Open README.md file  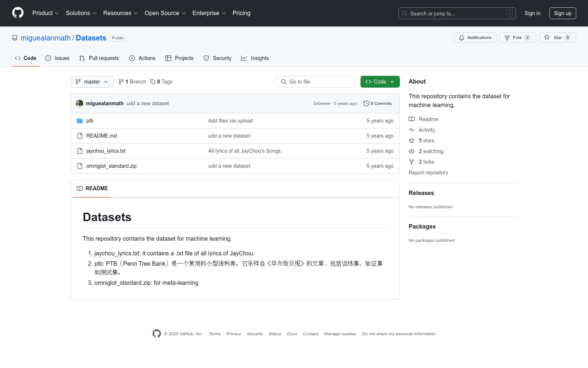click(x=102, y=136)
